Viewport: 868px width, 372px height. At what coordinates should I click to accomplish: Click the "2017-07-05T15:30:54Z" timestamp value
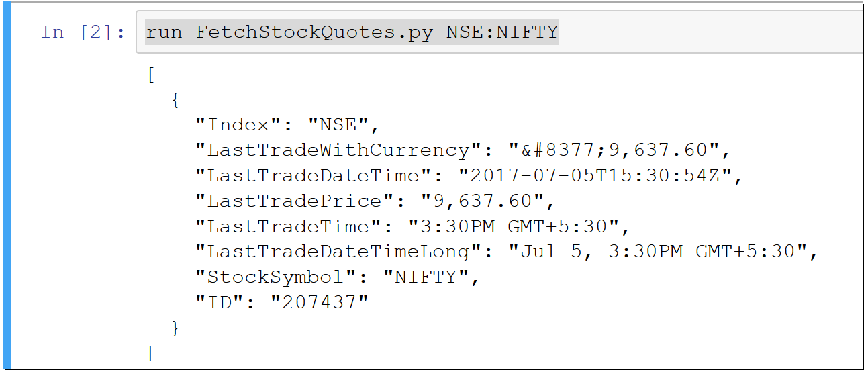tap(595, 176)
